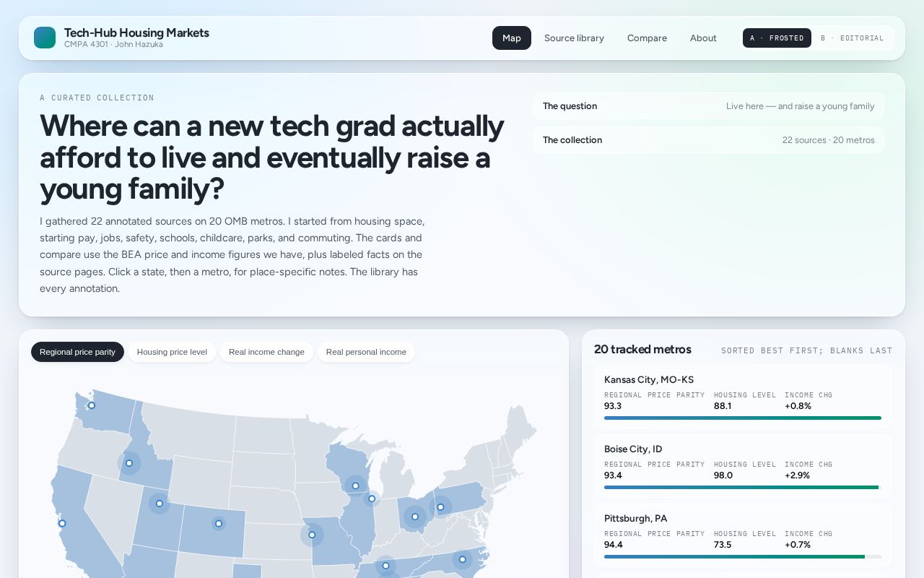Viewport: 924px width, 578px height.
Task: Click the Tech-Hub Housing Markets title
Action: (x=136, y=33)
